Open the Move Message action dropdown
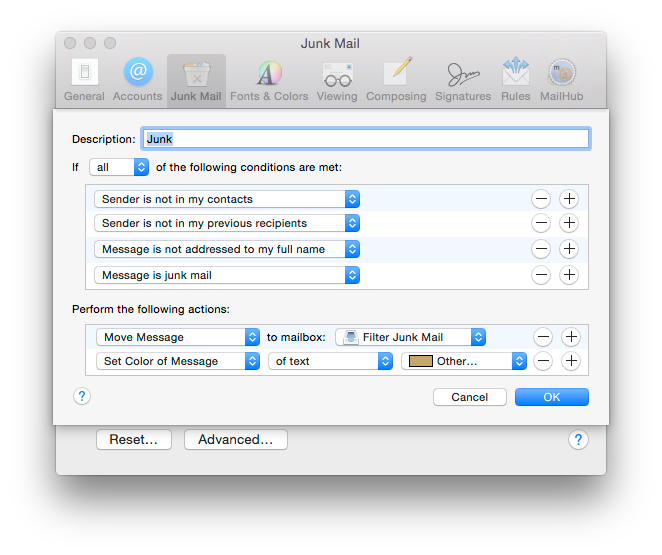The image size is (662, 555). pyautogui.click(x=178, y=337)
